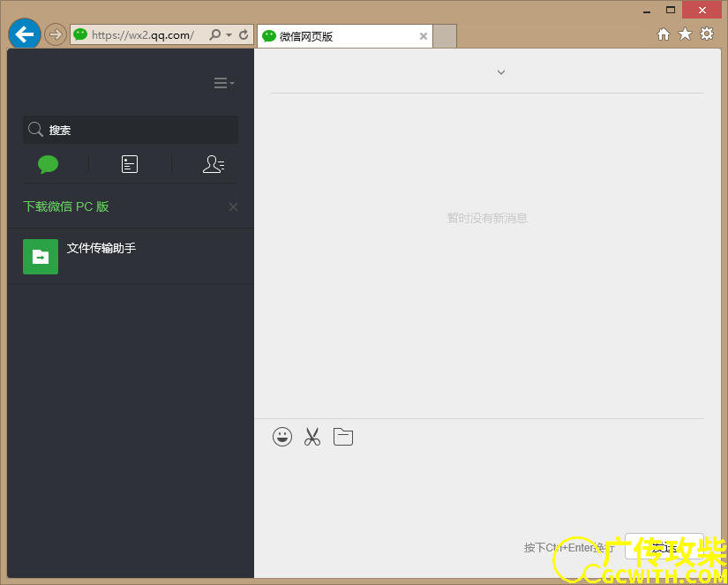Image resolution: width=728 pixels, height=585 pixels.
Task: Click the browser forward arrow button
Action: click(56, 34)
